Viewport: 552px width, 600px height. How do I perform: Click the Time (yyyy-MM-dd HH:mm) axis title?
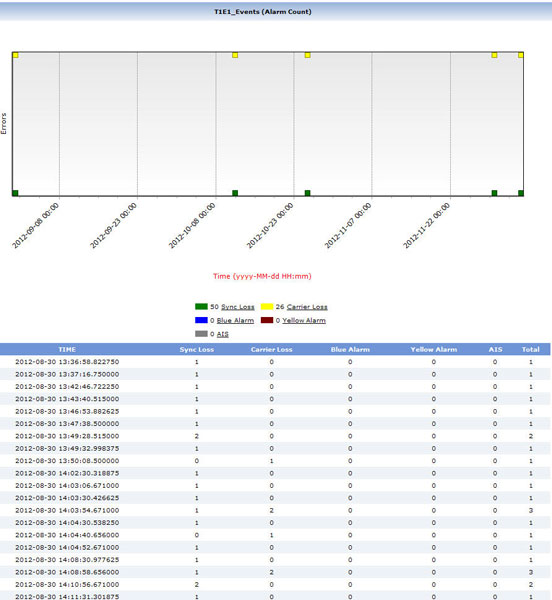(x=262, y=276)
